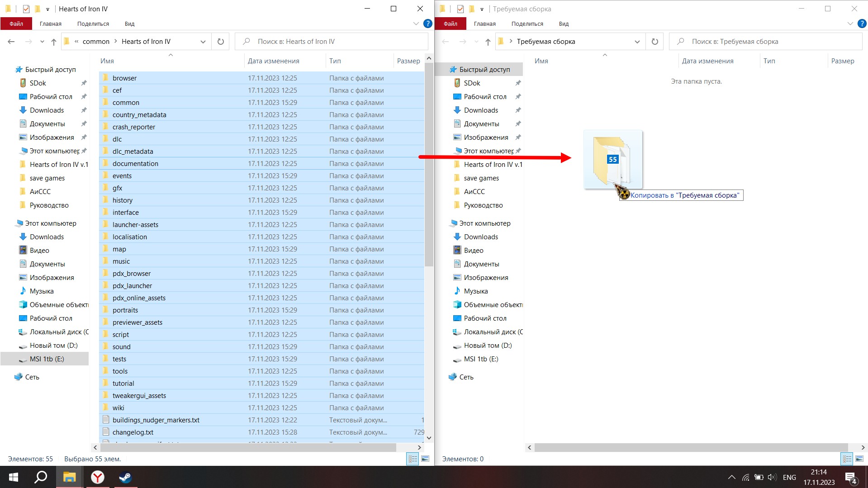Switch left window to large icons view

click(425, 459)
